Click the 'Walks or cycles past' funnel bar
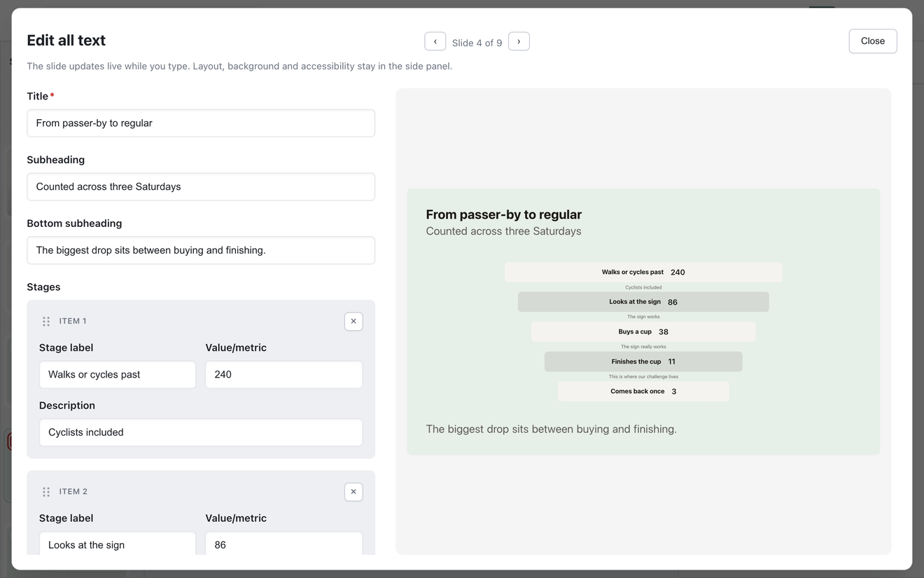 (643, 273)
